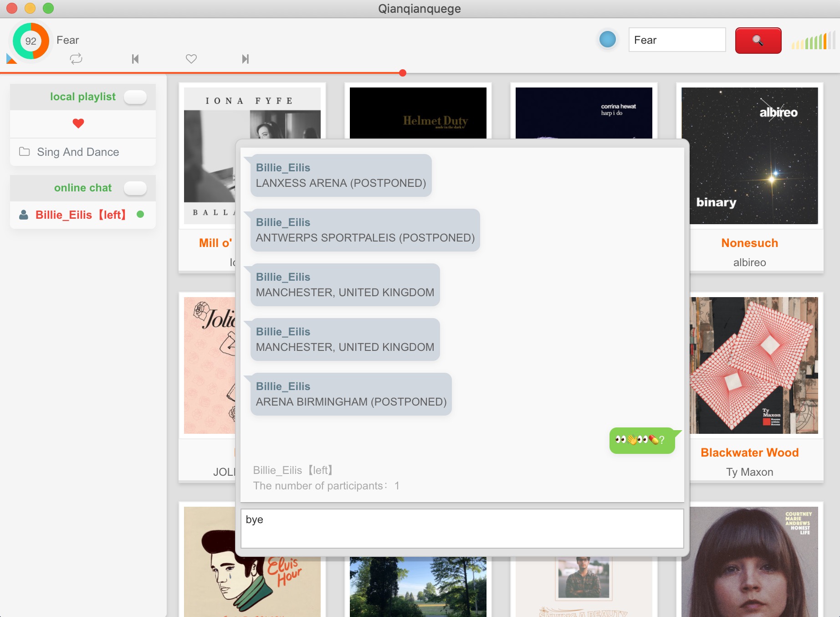Viewport: 840px width, 617px height.
Task: Open the Jolie pink album cover
Action: (x=210, y=365)
